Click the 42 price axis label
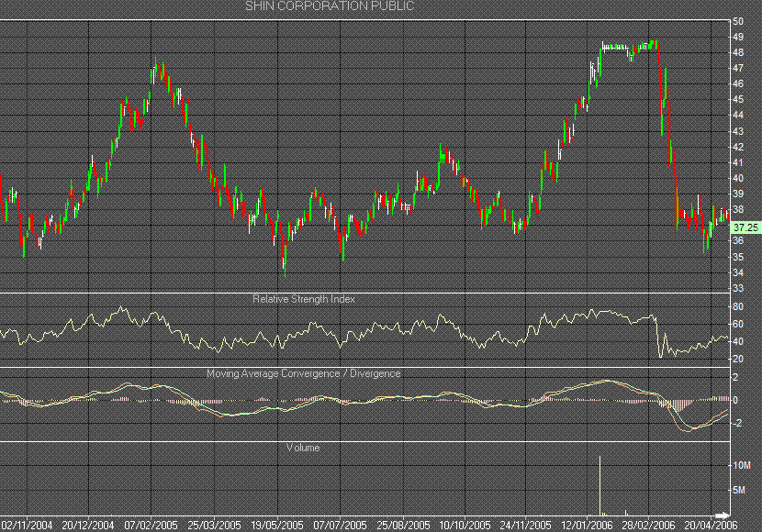This screenshot has width=762, height=532. point(738,147)
